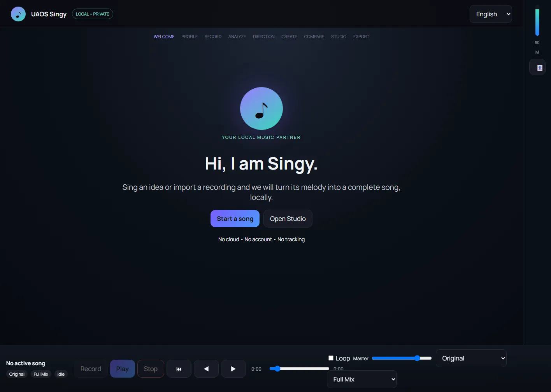The height and width of the screenshot is (392, 551).
Task: Switch to the Studio tab
Action: [x=339, y=37]
